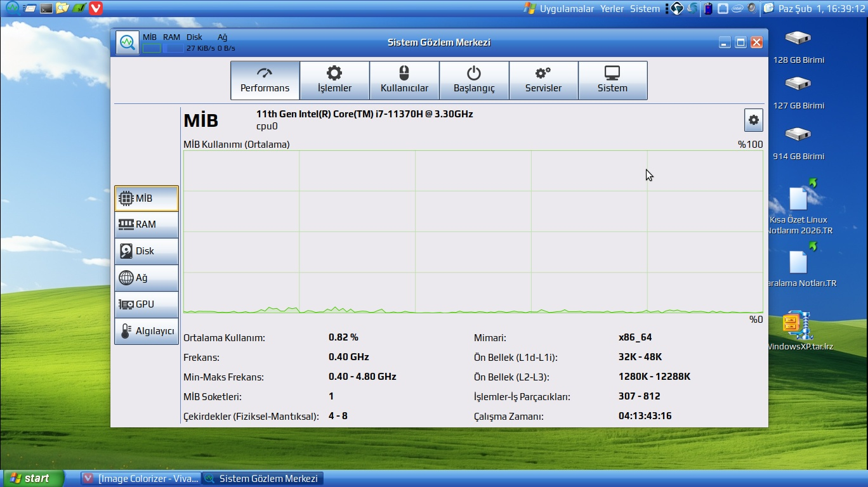
Task: Click the Sistem Gözlem Merkezi title bar app icon
Action: click(x=128, y=42)
